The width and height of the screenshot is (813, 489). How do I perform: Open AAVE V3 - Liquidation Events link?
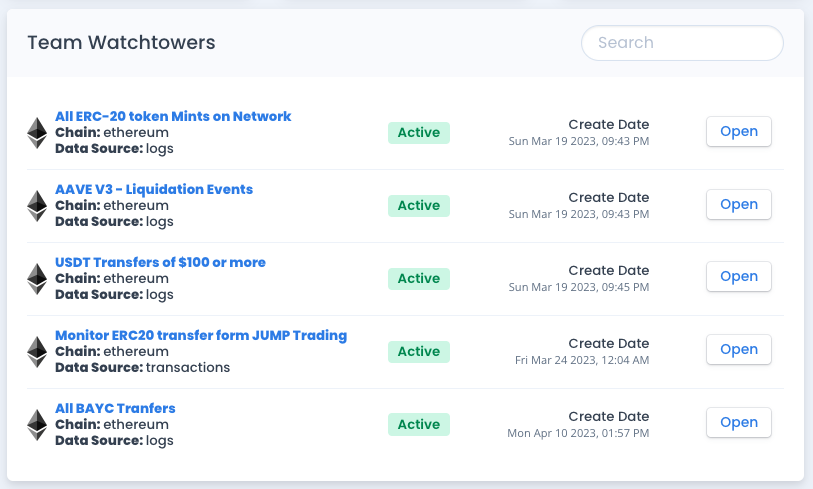(x=154, y=189)
